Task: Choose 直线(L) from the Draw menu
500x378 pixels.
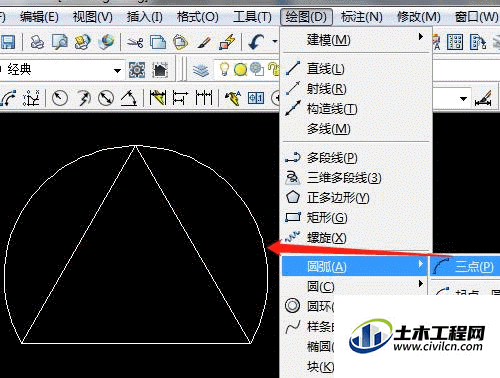Action: click(x=356, y=69)
